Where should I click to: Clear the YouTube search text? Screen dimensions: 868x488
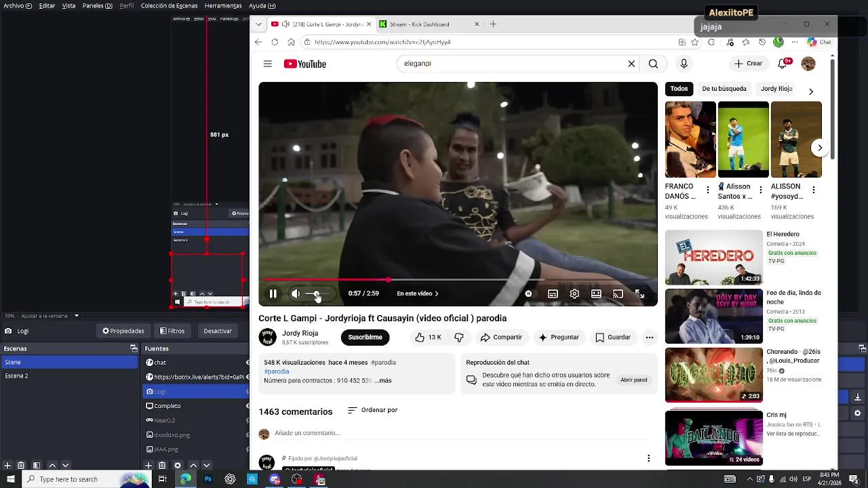click(631, 64)
